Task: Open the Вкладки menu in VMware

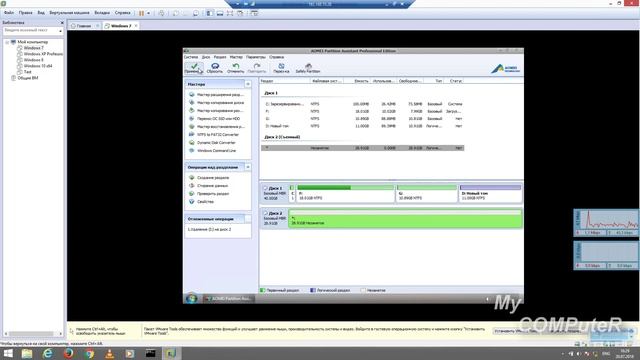Action: 102,13
